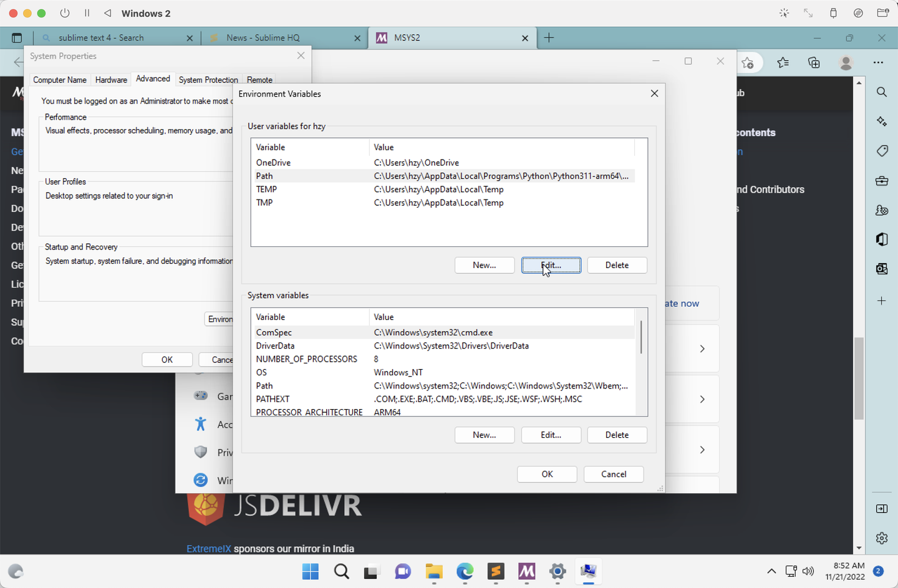Screen dimensions: 898x588
Task: Open MSYS2 from the taskbar
Action: pyautogui.click(x=526, y=572)
